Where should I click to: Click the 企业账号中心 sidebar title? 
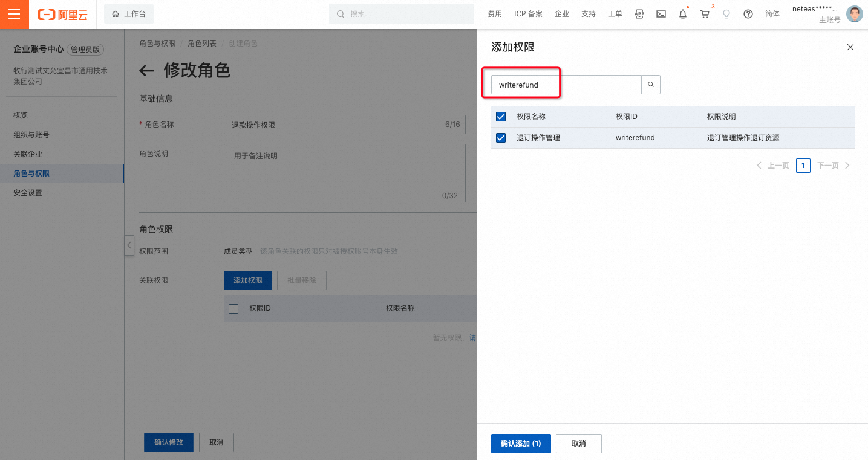39,50
